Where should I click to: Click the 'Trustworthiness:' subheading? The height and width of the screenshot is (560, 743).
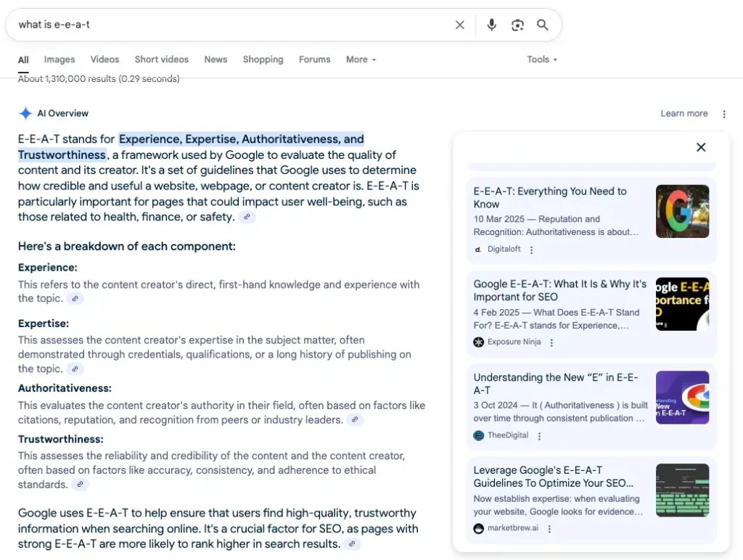61,440
